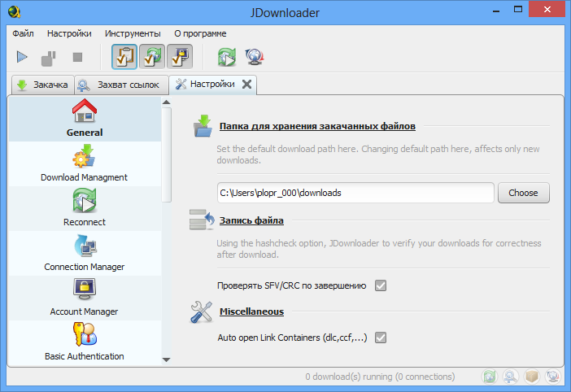The image size is (571, 392).
Task: Click the file write icon beside Запись файла
Action: [x=202, y=220]
